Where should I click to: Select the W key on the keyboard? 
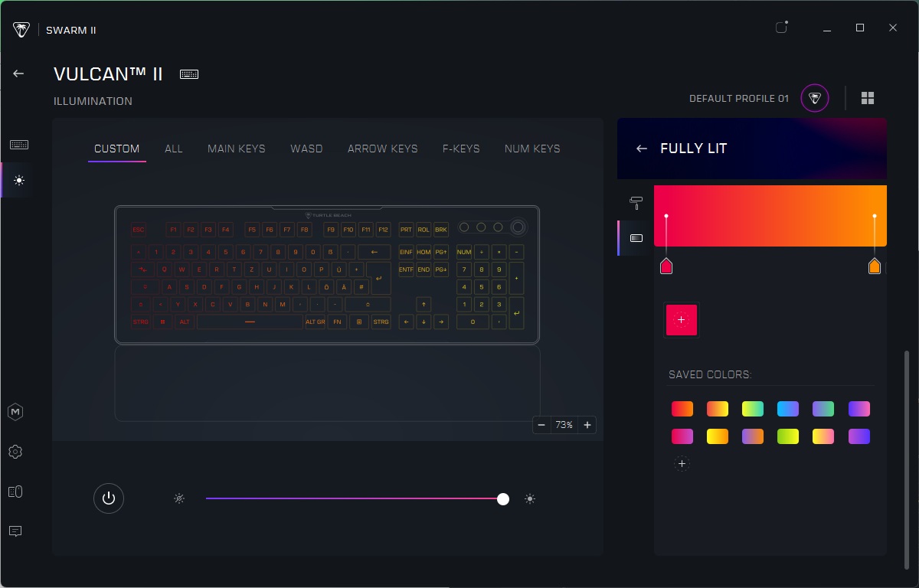point(182,269)
